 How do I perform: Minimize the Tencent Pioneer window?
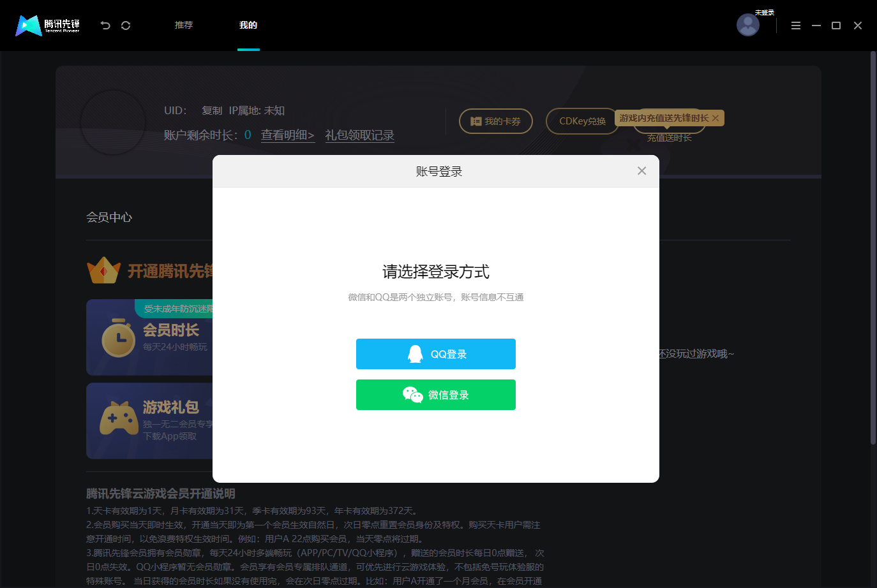pos(816,26)
